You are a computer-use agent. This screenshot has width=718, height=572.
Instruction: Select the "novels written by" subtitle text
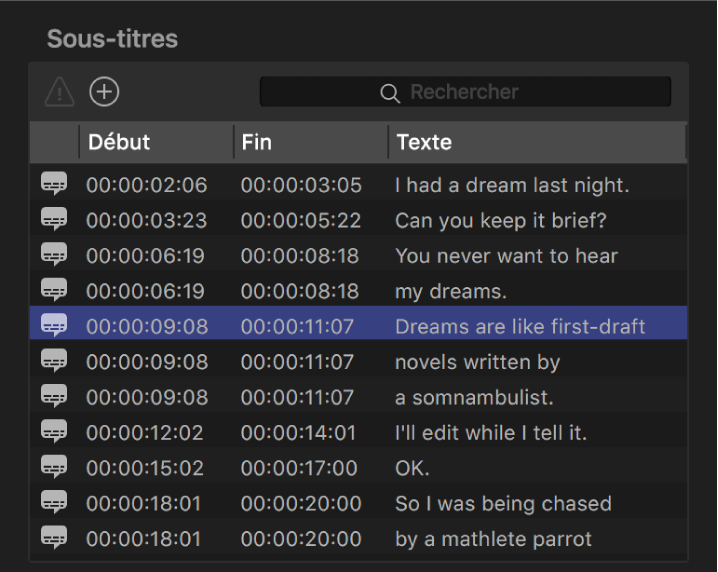coord(477,361)
